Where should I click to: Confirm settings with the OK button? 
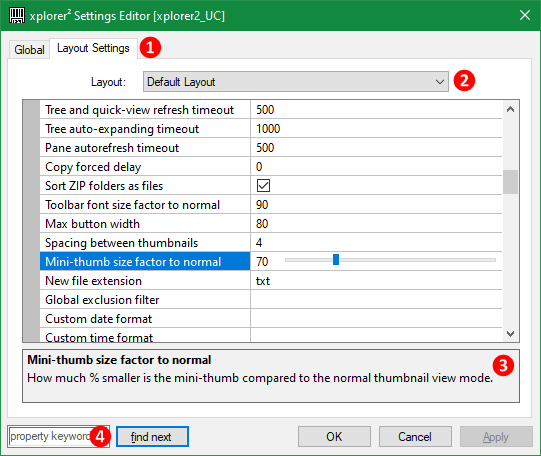click(334, 437)
